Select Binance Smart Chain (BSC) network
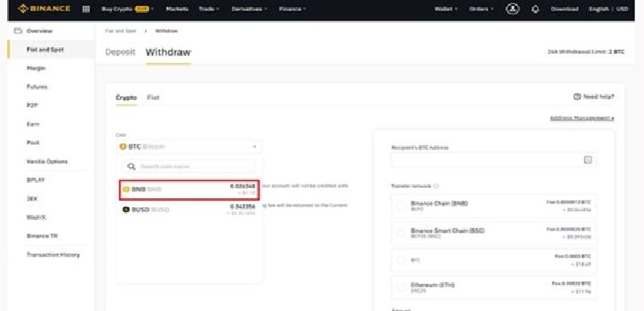This screenshot has width=644, height=311. [494, 234]
